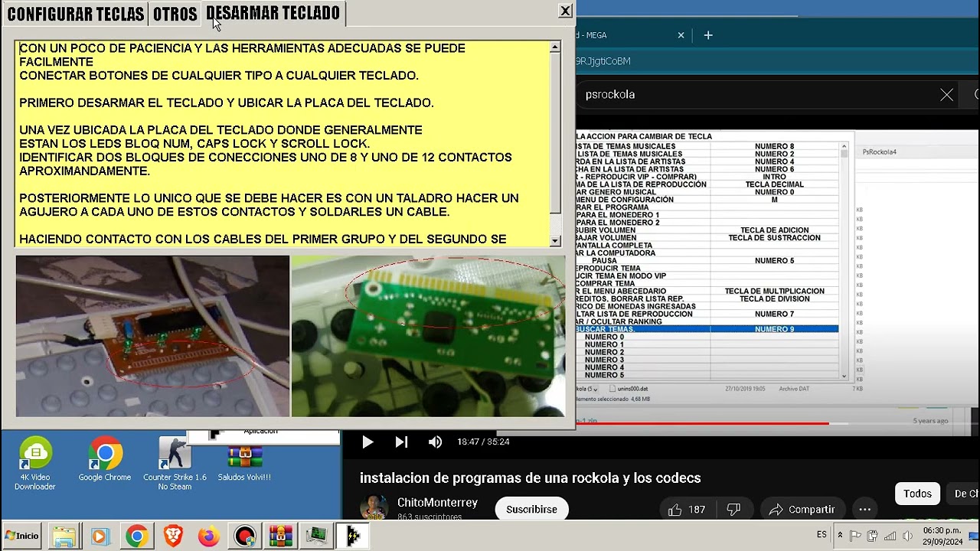Clear the psrockola search with X

946,95
